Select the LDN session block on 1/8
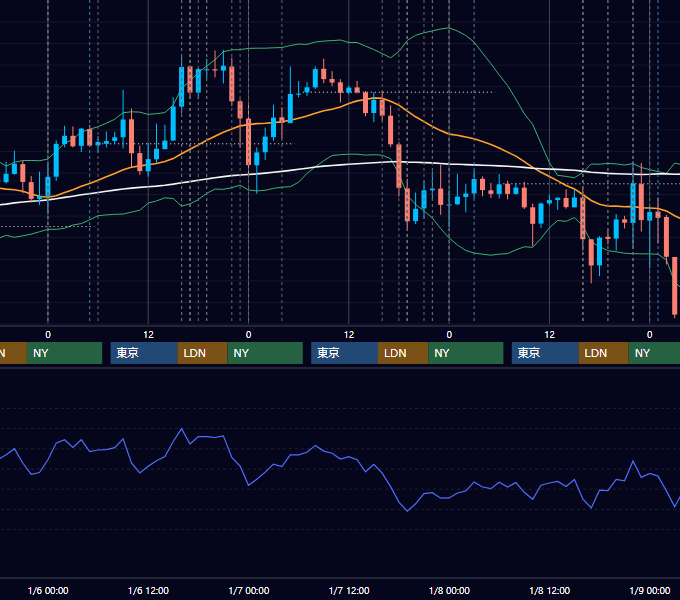This screenshot has height=600, width=680. [x=604, y=353]
